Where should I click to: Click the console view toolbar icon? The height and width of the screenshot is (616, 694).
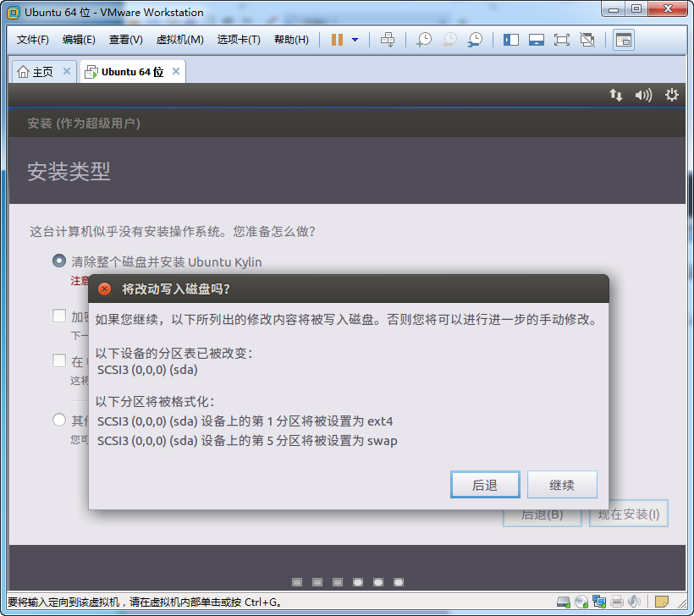[624, 40]
